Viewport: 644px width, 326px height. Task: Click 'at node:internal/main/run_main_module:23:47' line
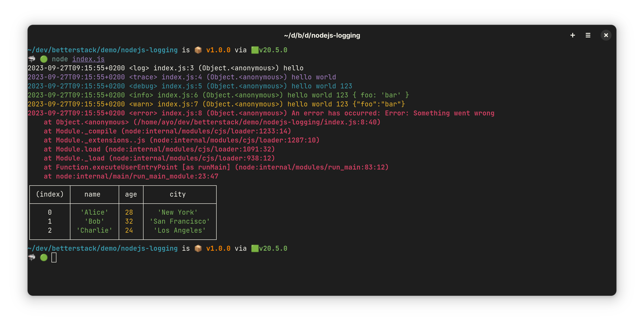pyautogui.click(x=131, y=176)
